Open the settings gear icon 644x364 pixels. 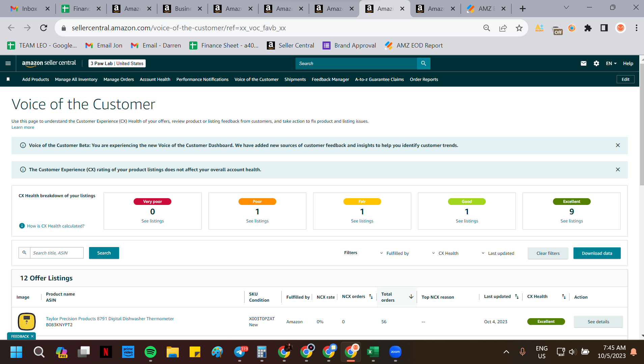(596, 63)
